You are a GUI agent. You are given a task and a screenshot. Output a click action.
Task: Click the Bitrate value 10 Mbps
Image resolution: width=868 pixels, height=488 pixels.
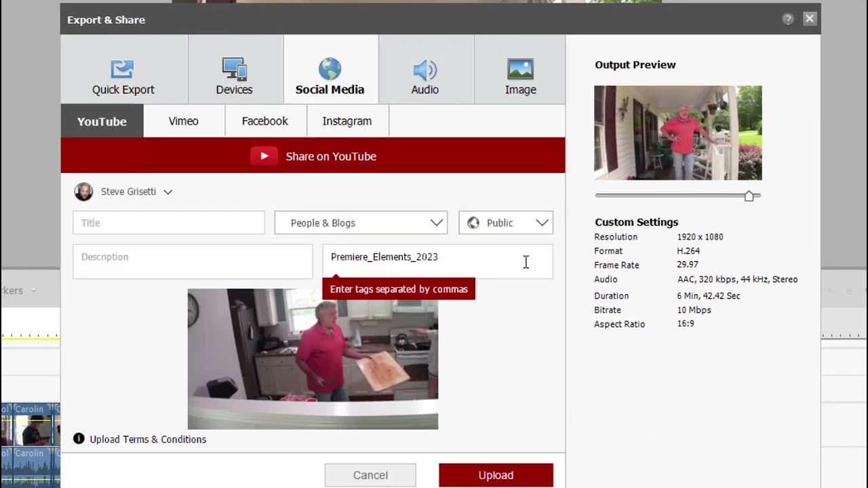point(694,310)
